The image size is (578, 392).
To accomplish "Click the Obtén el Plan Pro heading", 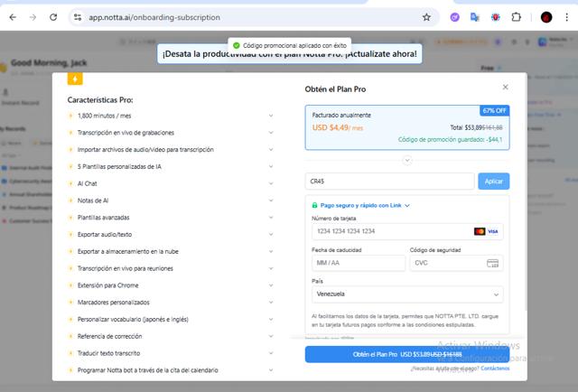I will 335,89.
